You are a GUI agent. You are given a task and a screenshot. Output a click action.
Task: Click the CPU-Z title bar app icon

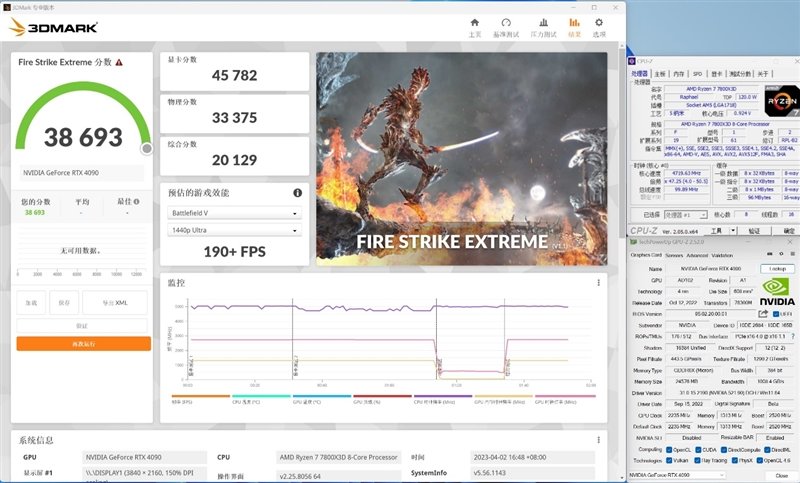632,61
